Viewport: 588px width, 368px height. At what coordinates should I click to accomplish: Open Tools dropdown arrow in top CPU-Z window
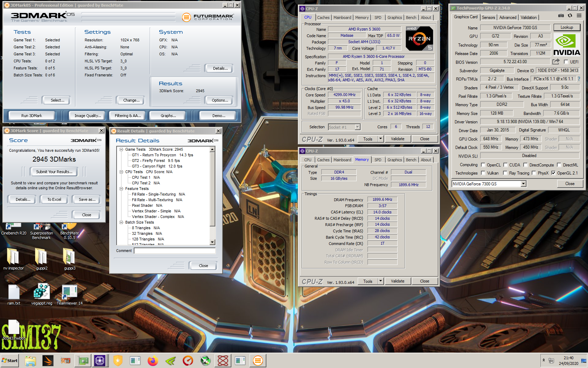[x=380, y=139]
